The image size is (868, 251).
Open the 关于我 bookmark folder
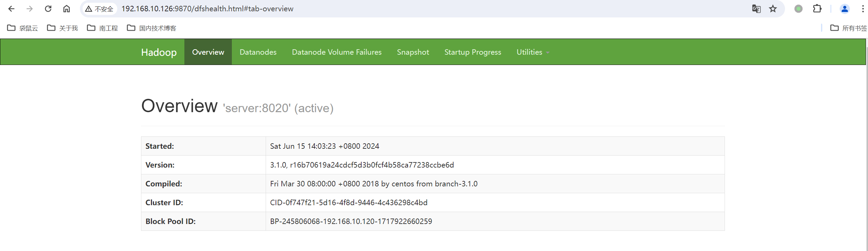click(62, 28)
